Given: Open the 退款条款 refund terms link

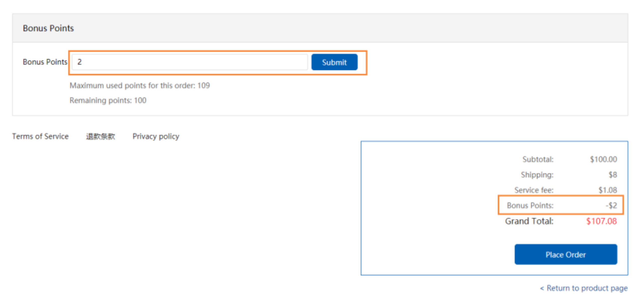Looking at the screenshot, I should tap(100, 136).
